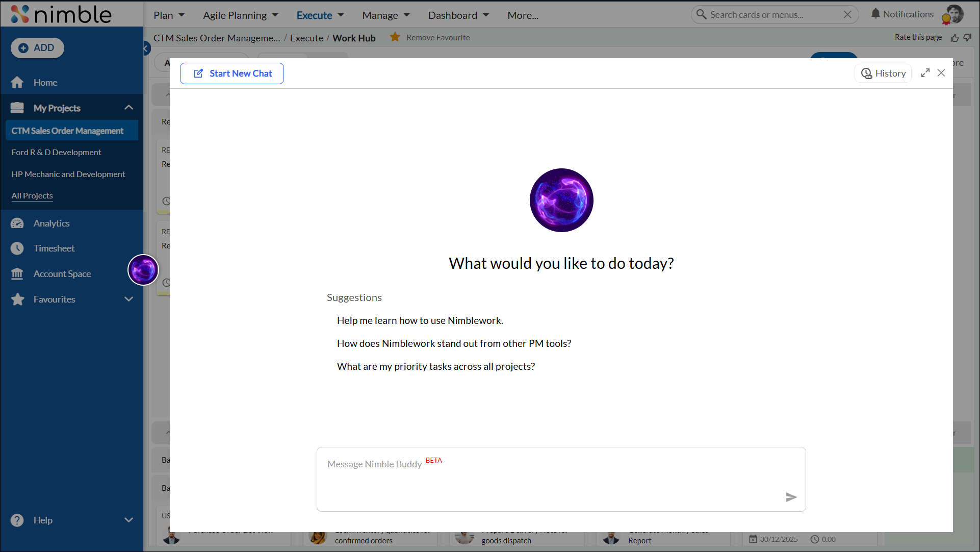Send the message with the arrow icon

pyautogui.click(x=791, y=497)
